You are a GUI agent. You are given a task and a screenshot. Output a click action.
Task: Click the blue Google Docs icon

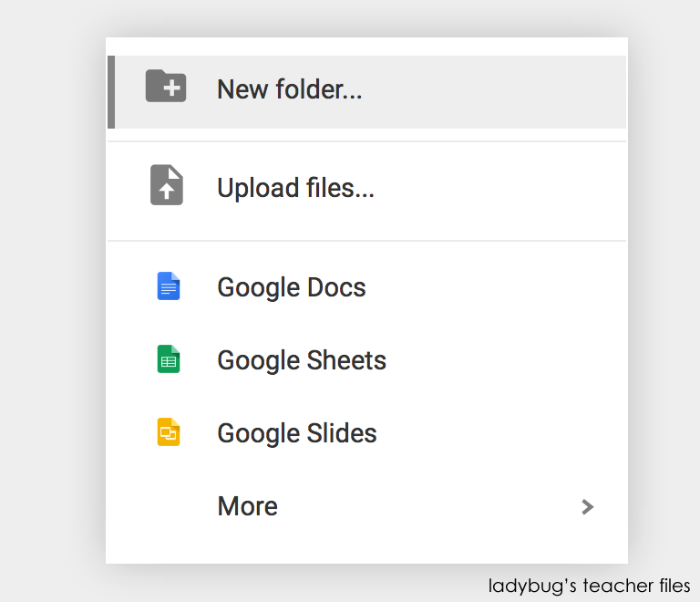[169, 286]
